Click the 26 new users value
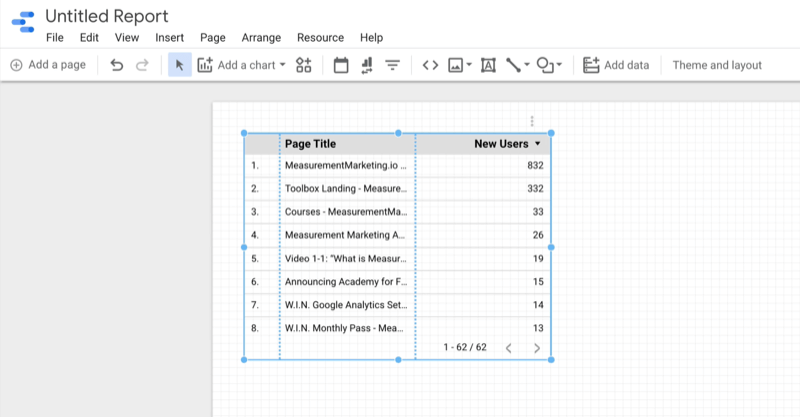 click(x=538, y=235)
